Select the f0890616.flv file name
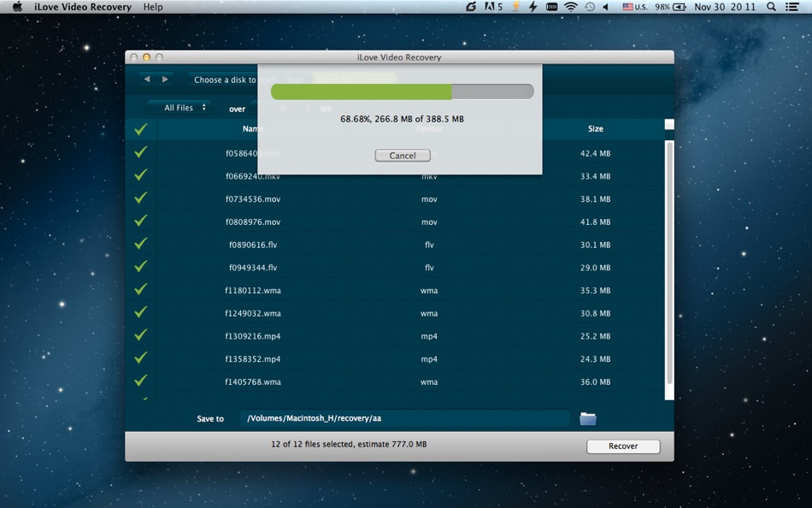Image resolution: width=812 pixels, height=508 pixels. pyautogui.click(x=253, y=245)
